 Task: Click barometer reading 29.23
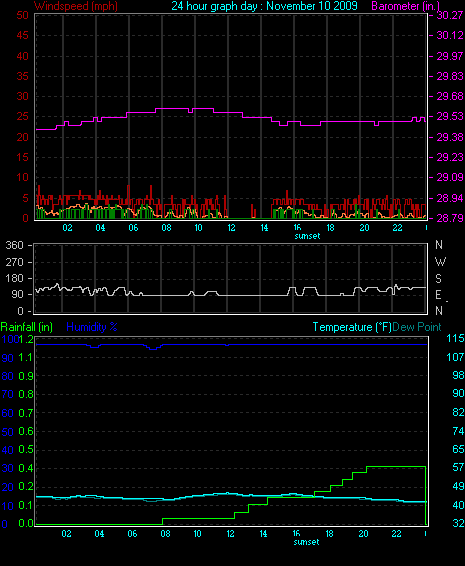pyautogui.click(x=450, y=157)
